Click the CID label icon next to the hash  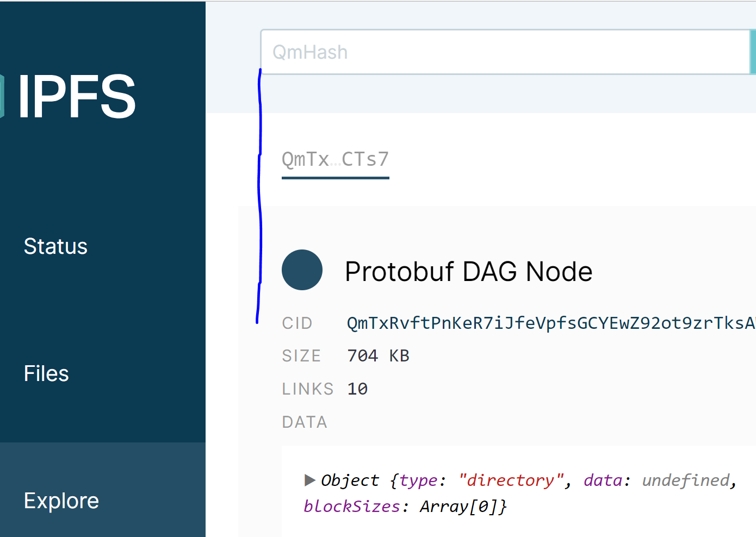(x=297, y=323)
